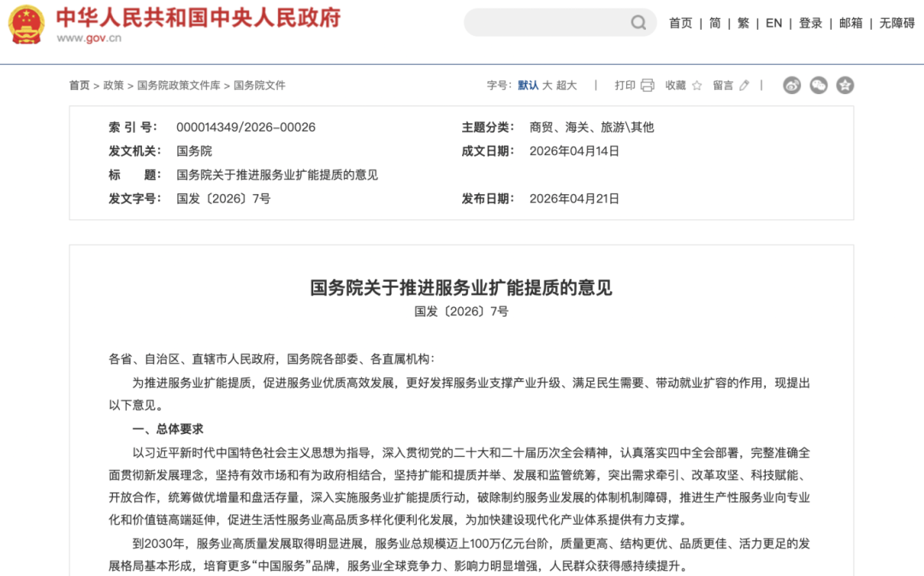Switch font size to large (大)

[x=548, y=86]
